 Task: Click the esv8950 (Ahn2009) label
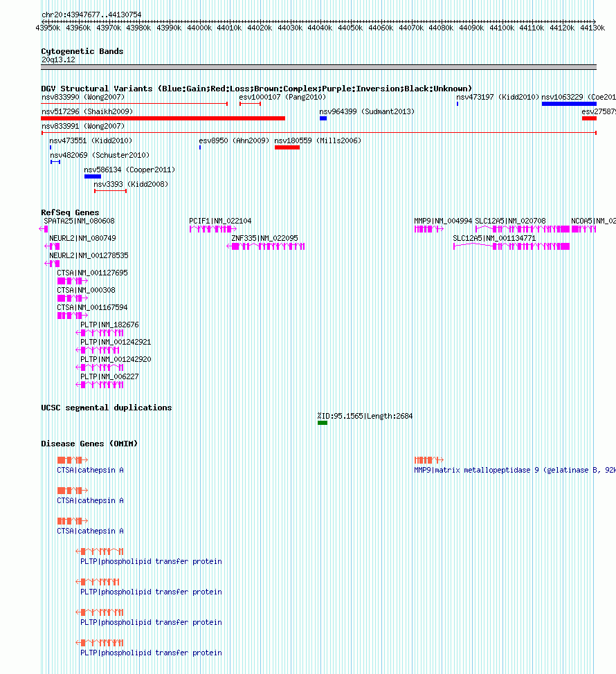[234, 140]
